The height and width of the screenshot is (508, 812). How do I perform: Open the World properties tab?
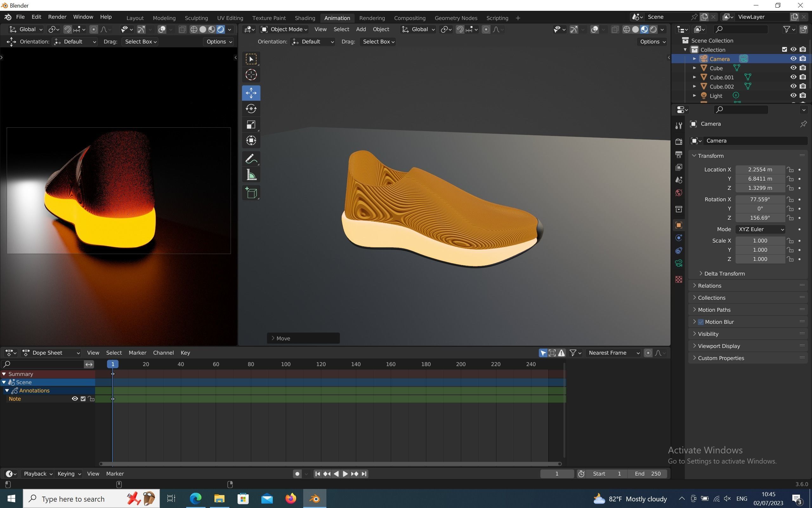(678, 193)
